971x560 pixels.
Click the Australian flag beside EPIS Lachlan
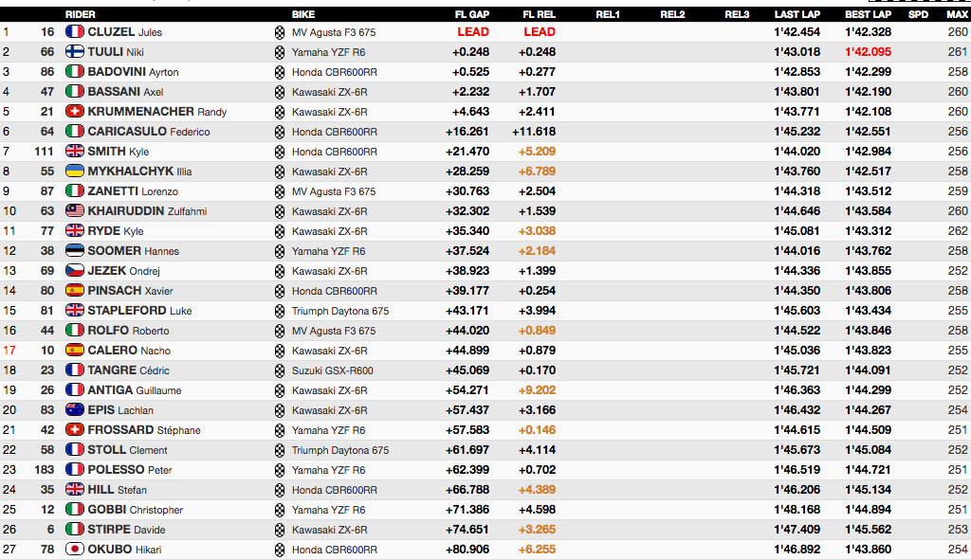[74, 409]
